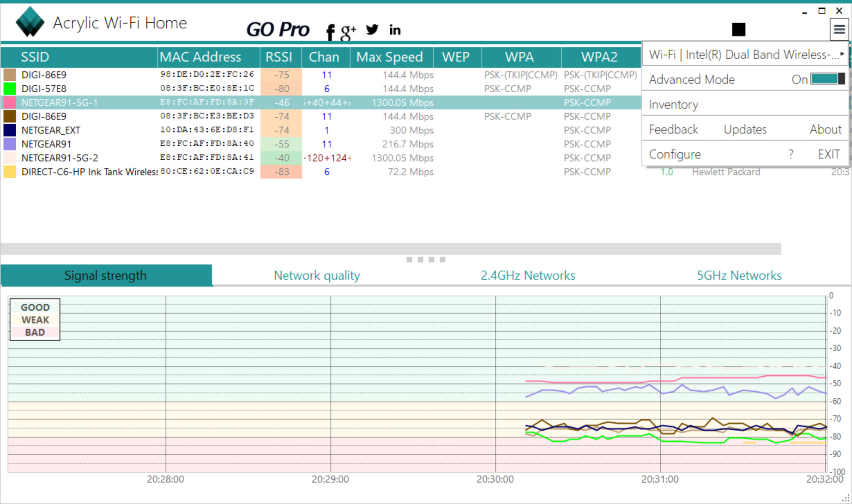Open the Facebook social icon

point(330,31)
